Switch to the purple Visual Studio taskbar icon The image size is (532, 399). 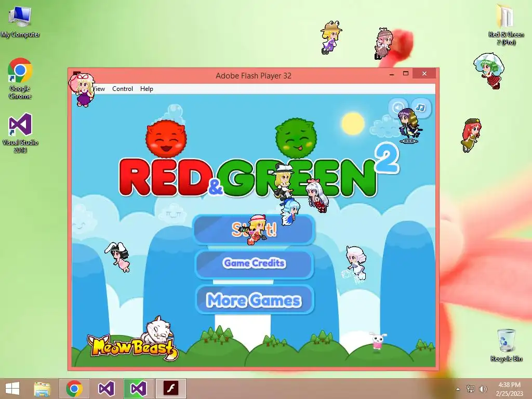tap(106, 389)
